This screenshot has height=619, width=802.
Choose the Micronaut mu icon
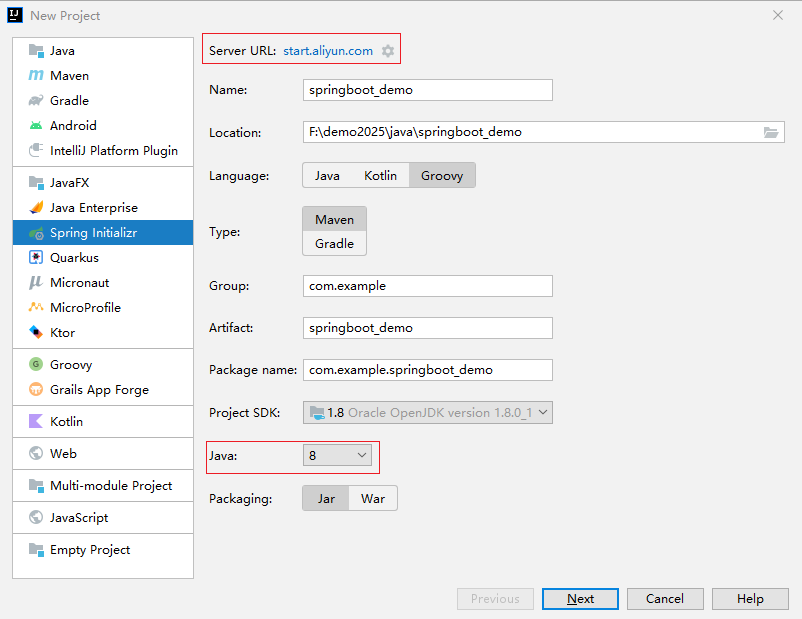pyautogui.click(x=36, y=283)
